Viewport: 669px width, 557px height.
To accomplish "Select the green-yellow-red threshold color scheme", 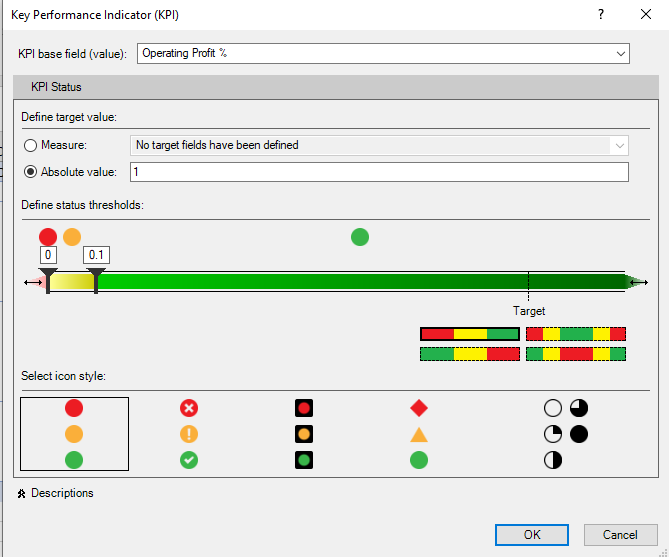I will 470,354.
